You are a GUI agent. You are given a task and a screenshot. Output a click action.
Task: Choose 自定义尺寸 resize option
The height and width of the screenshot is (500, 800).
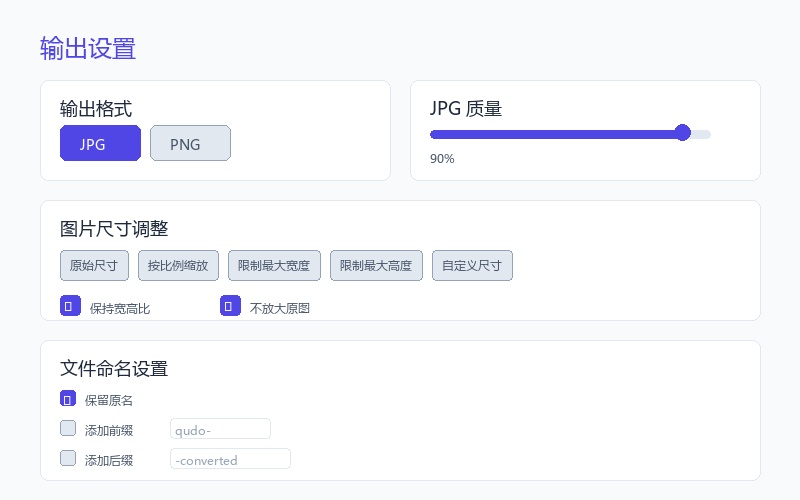pos(472,265)
